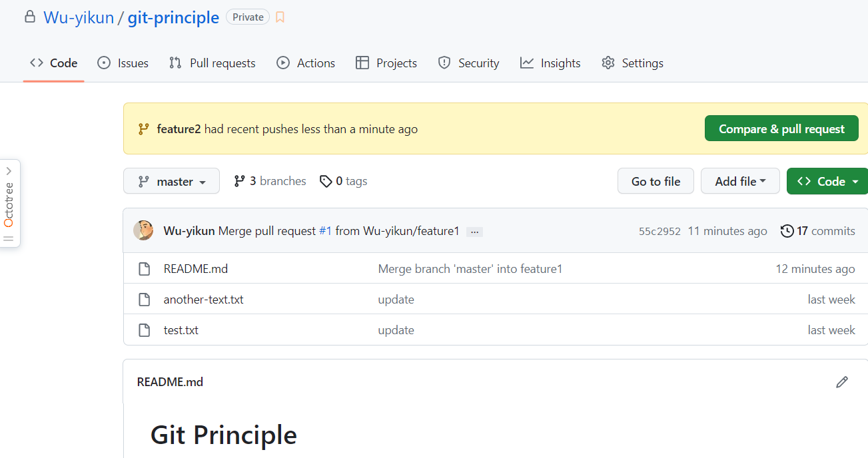Click the pencil icon to edit README.md
Screen dimensions: 868x458
842,382
